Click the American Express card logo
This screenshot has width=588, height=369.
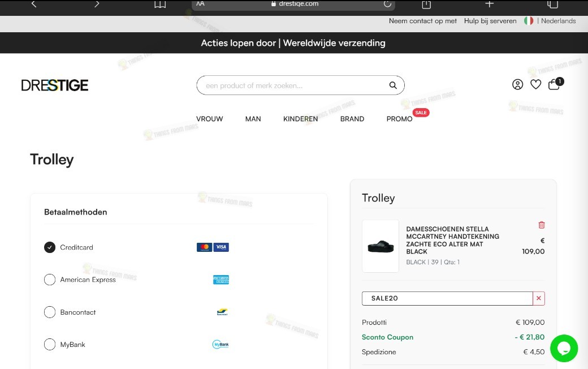[x=221, y=280]
